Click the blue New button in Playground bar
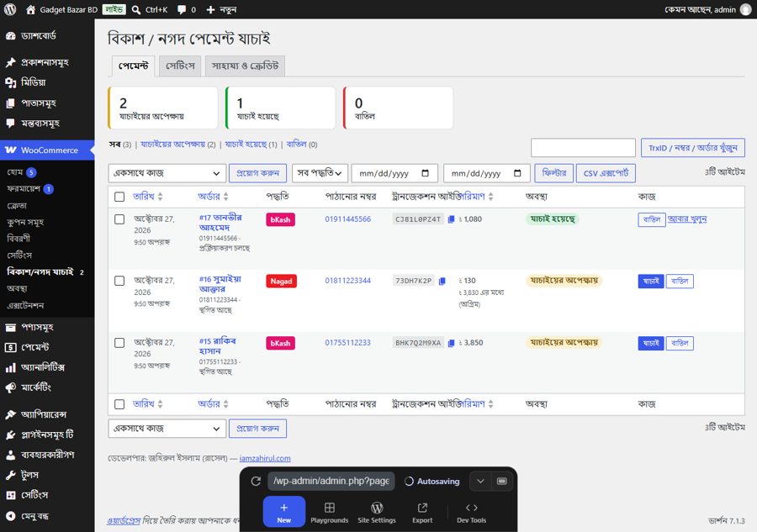 [x=284, y=512]
